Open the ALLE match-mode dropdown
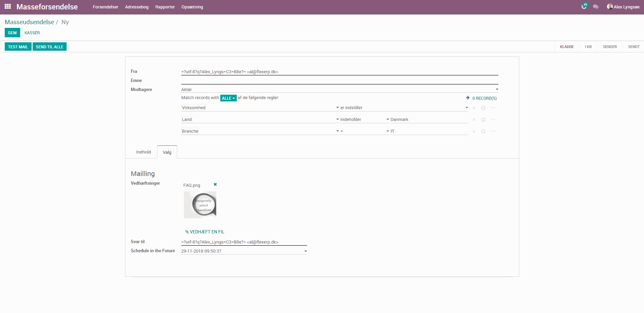The width and height of the screenshot is (644, 313). click(228, 98)
